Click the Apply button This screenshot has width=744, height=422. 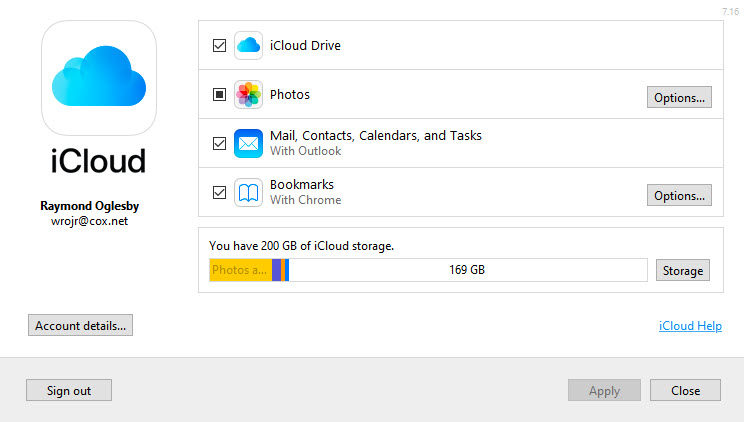(604, 390)
